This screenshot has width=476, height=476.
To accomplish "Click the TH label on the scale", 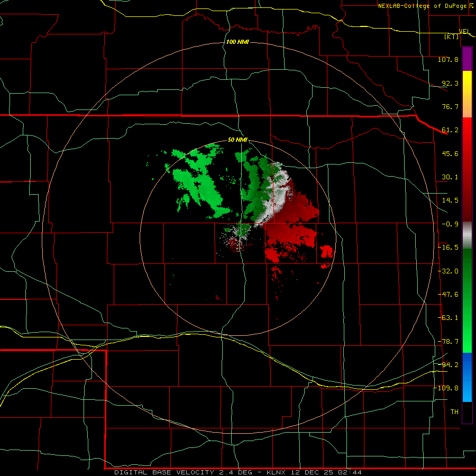I will tap(454, 411).
